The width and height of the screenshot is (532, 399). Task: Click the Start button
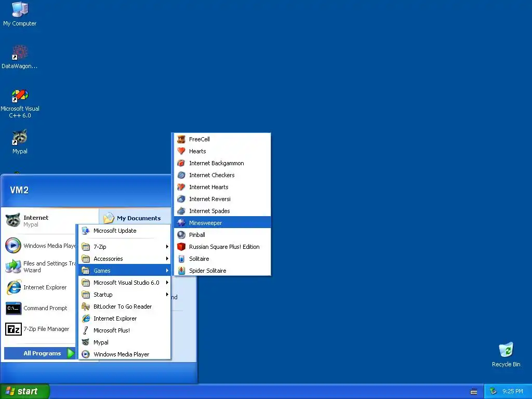25,391
